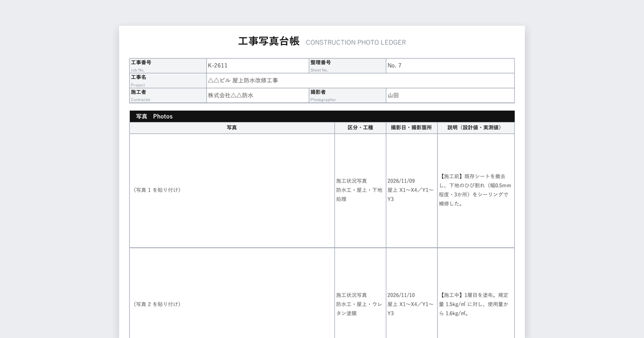Image resolution: width=644 pixels, height=338 pixels.
Task: Click the photographer name 山田
Action: (393, 95)
